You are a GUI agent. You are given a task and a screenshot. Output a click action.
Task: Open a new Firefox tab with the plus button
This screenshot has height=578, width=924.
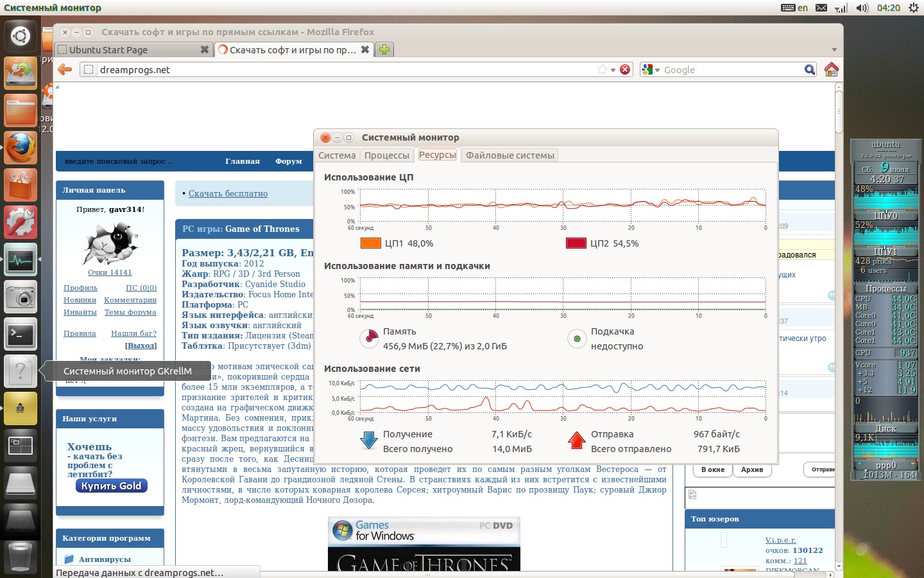click(x=384, y=49)
